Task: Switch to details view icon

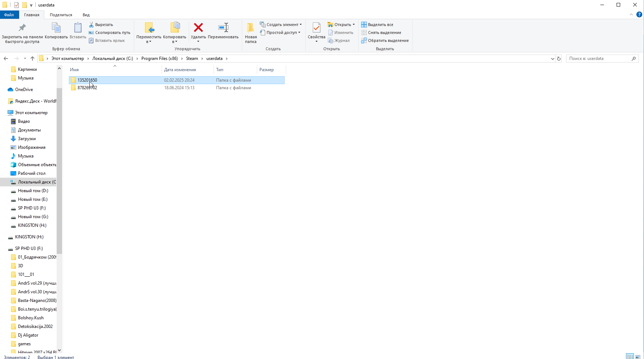Action: (630, 356)
